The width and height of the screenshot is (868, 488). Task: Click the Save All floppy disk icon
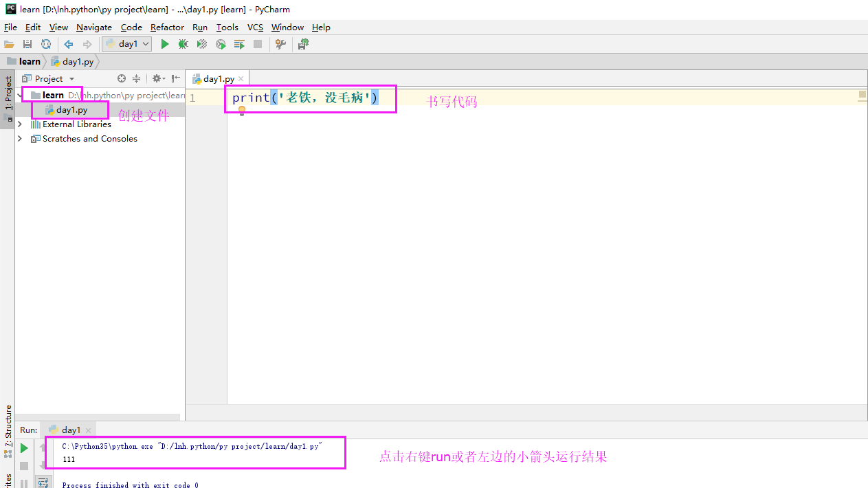[27, 44]
